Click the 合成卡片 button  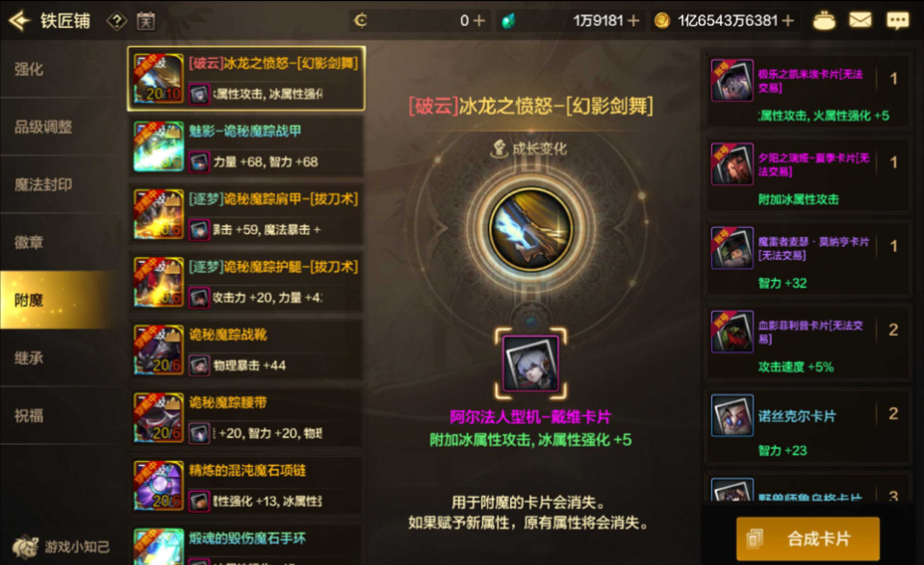tap(808, 538)
